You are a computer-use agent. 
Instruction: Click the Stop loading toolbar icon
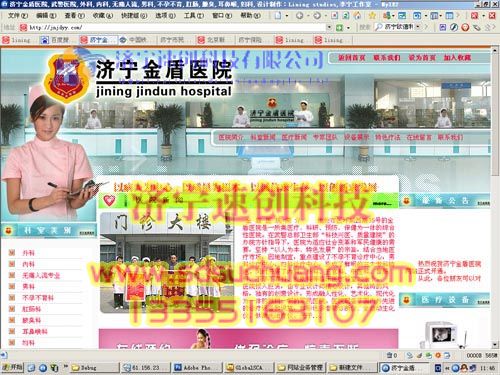tap(334, 15)
